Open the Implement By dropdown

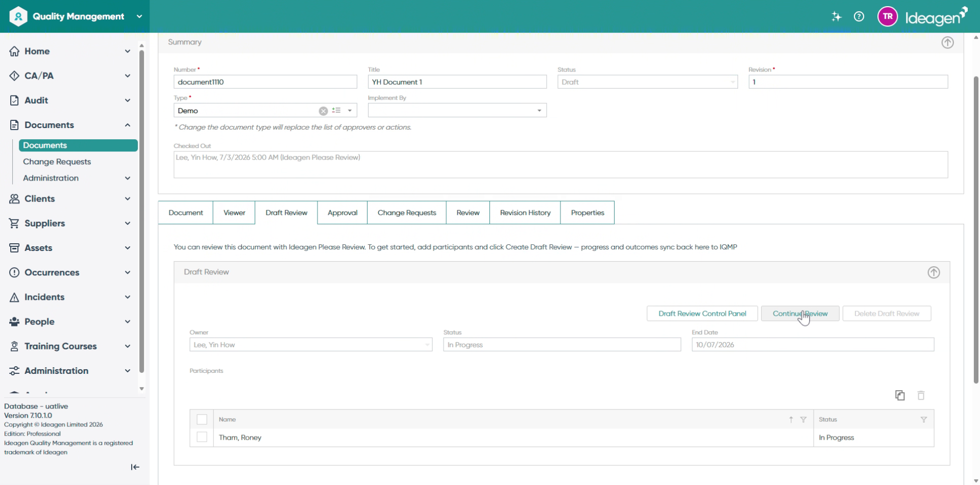pos(539,111)
